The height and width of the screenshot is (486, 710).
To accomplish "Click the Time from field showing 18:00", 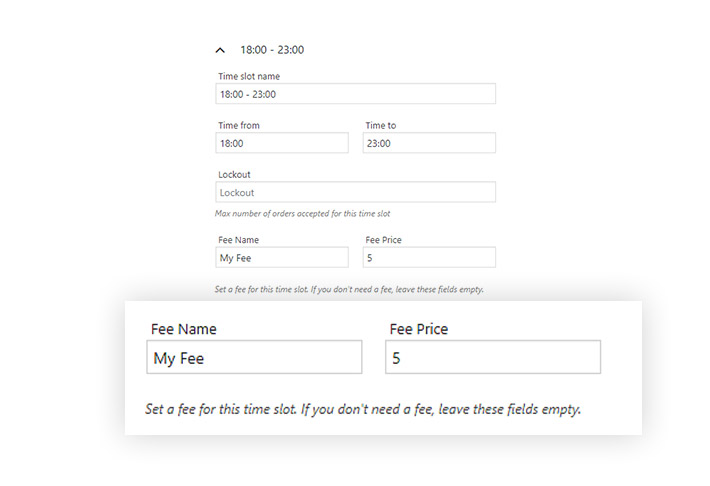I will tap(282, 143).
